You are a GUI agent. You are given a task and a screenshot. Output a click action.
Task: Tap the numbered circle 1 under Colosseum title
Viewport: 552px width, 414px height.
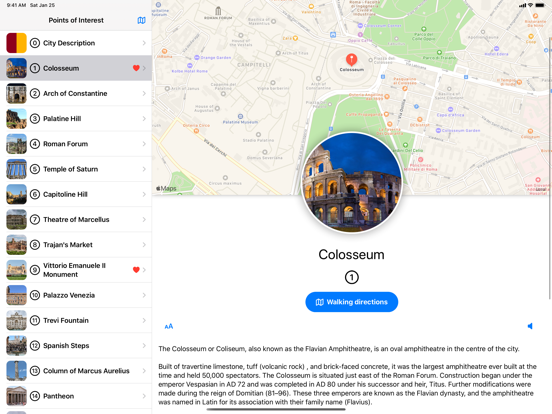(351, 277)
